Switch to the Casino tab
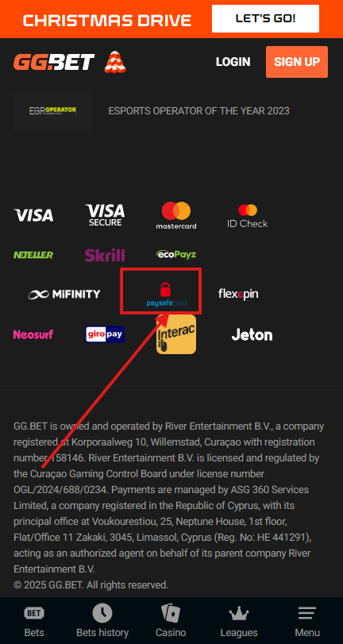 click(x=171, y=621)
